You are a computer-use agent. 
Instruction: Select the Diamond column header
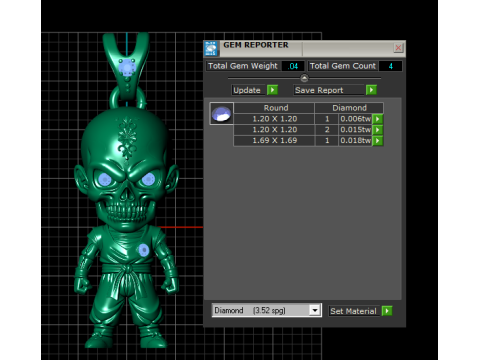click(x=349, y=108)
